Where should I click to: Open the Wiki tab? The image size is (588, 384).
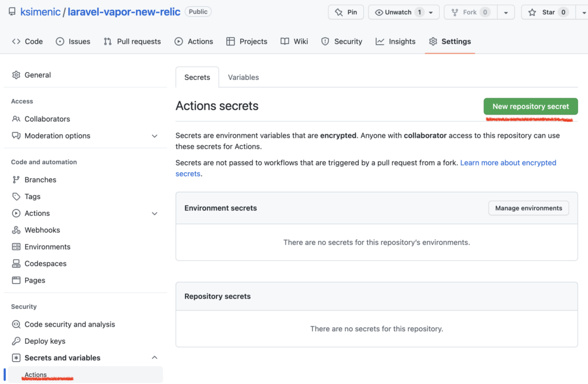pyautogui.click(x=294, y=42)
